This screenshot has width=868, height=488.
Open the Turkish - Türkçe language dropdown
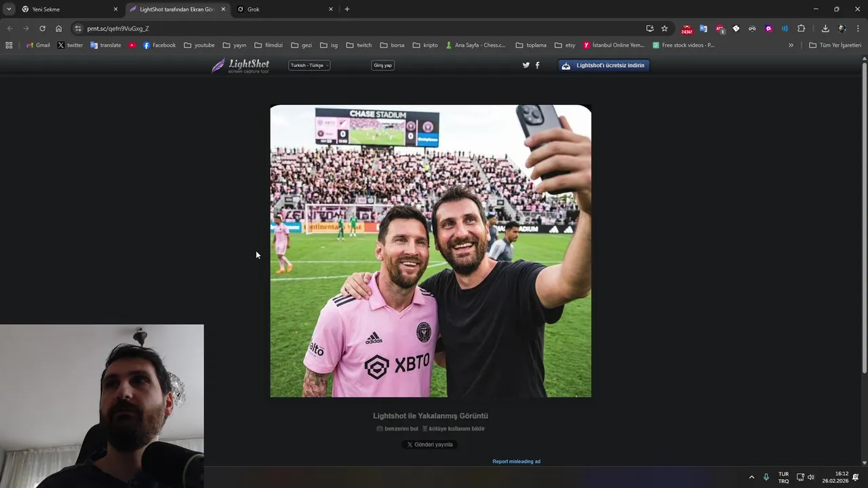pyautogui.click(x=309, y=65)
